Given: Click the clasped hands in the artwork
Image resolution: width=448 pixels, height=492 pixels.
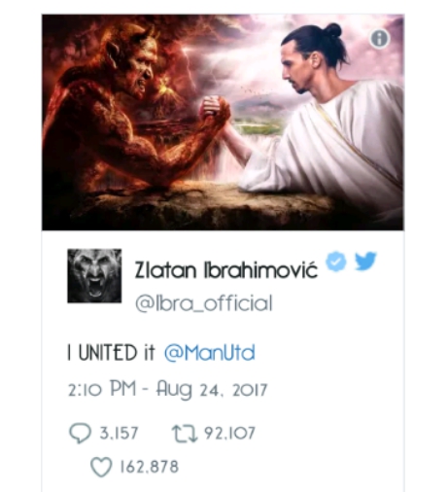Looking at the screenshot, I should pos(214,111).
